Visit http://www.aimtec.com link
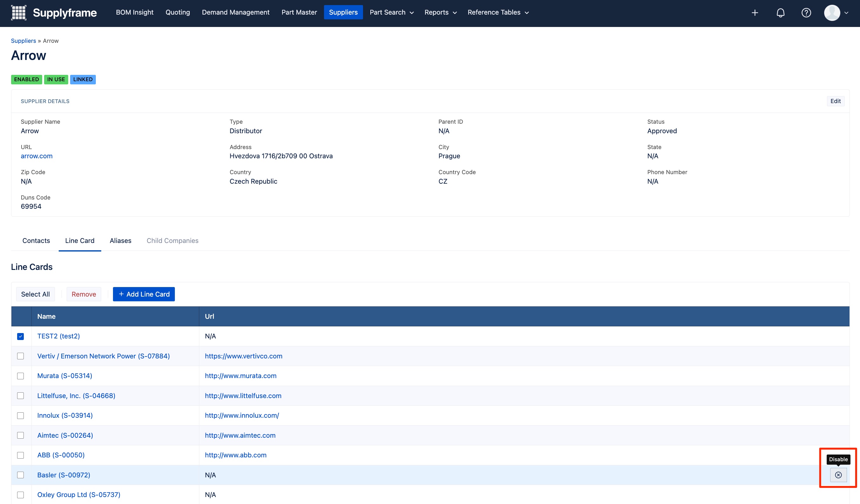Viewport: 860px width, 504px height. click(x=240, y=435)
